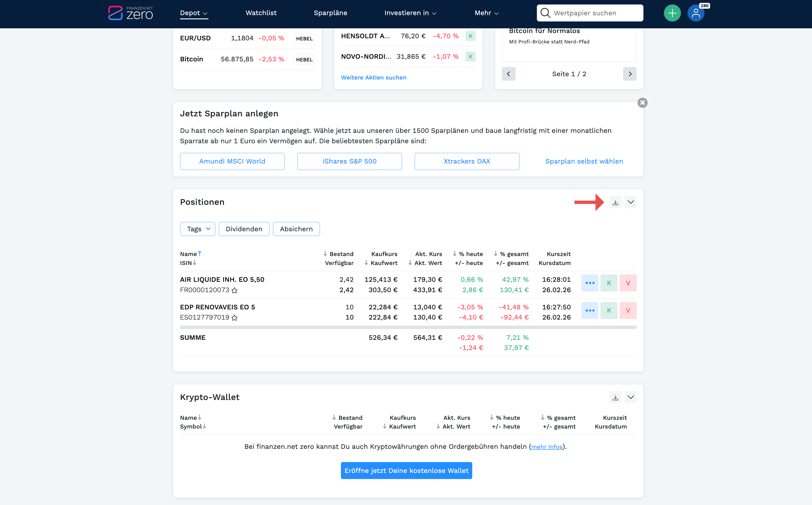Sort Krypto-Wallet by Name
Viewport: 812px width, 505px height.
pyautogui.click(x=199, y=417)
